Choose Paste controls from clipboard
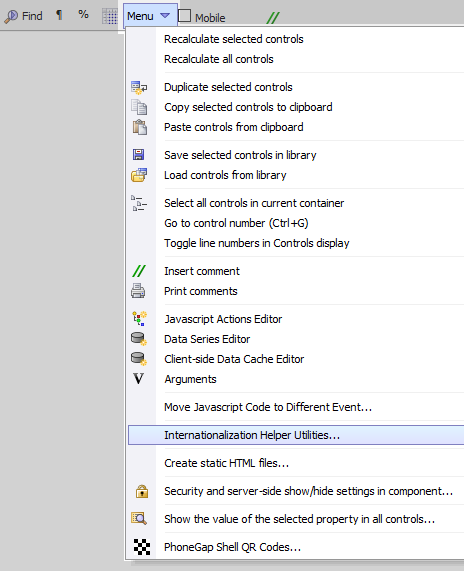The height and width of the screenshot is (571, 464). [x=233, y=127]
